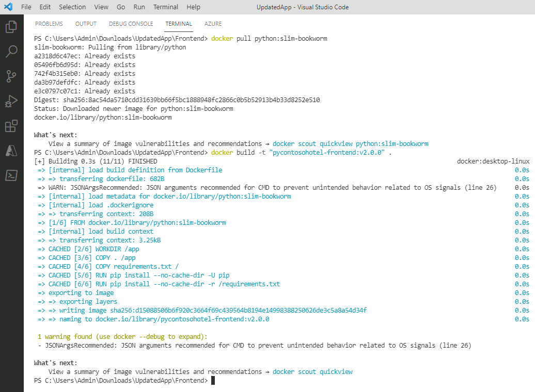Click the terminal-shaped icon in the activity bar
Viewport: 535px width, 392px height.
(x=11, y=175)
